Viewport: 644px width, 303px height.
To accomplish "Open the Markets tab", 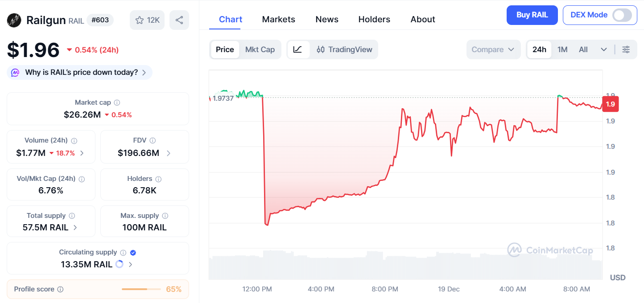I will 279,19.
